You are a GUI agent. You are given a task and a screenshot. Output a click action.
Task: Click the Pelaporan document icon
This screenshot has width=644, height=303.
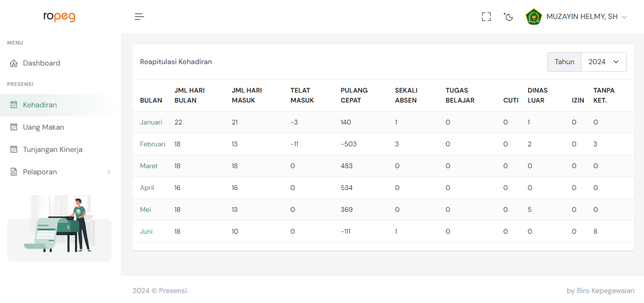coord(14,172)
